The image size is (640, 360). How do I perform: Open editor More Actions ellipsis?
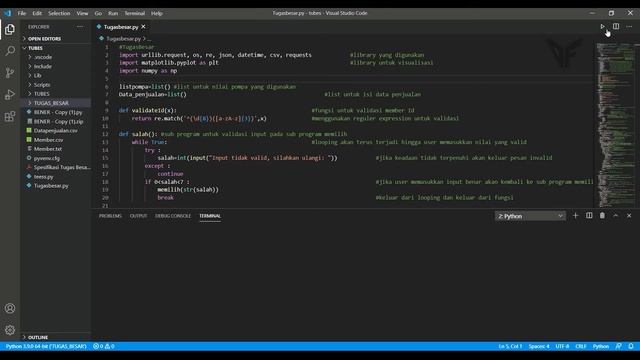[629, 27]
